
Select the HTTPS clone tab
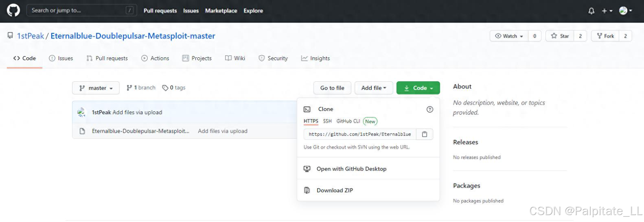click(x=311, y=121)
